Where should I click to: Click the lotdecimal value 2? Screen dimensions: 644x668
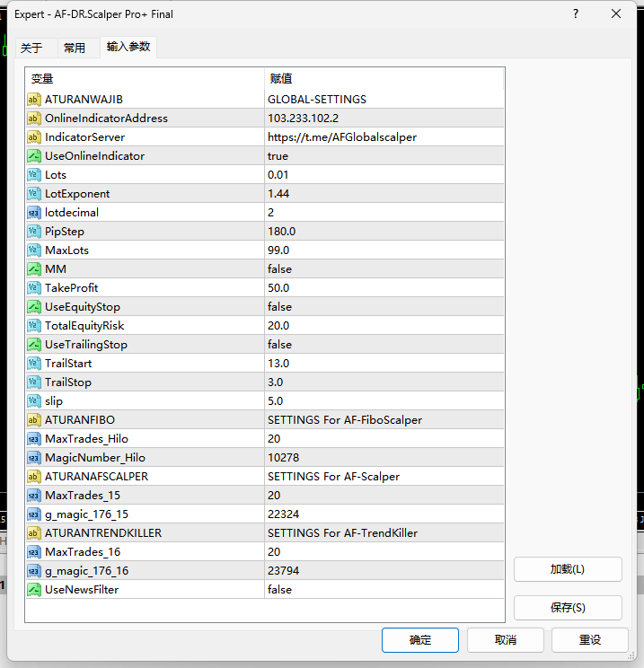click(x=270, y=213)
